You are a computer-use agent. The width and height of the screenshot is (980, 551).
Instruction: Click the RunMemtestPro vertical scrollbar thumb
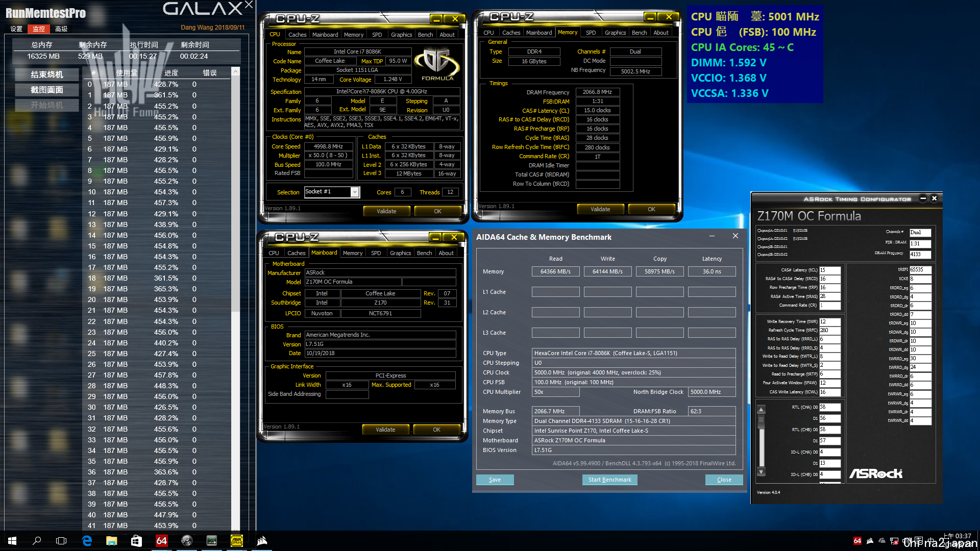point(235,194)
